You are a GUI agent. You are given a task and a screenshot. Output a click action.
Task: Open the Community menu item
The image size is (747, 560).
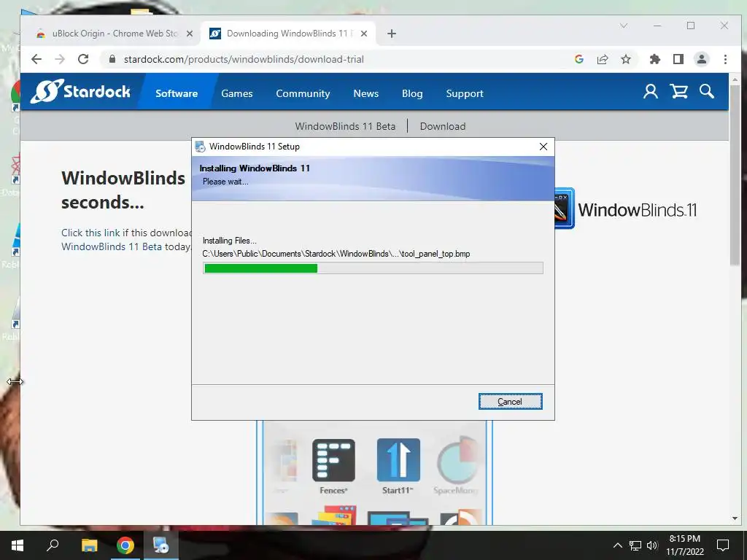point(303,93)
